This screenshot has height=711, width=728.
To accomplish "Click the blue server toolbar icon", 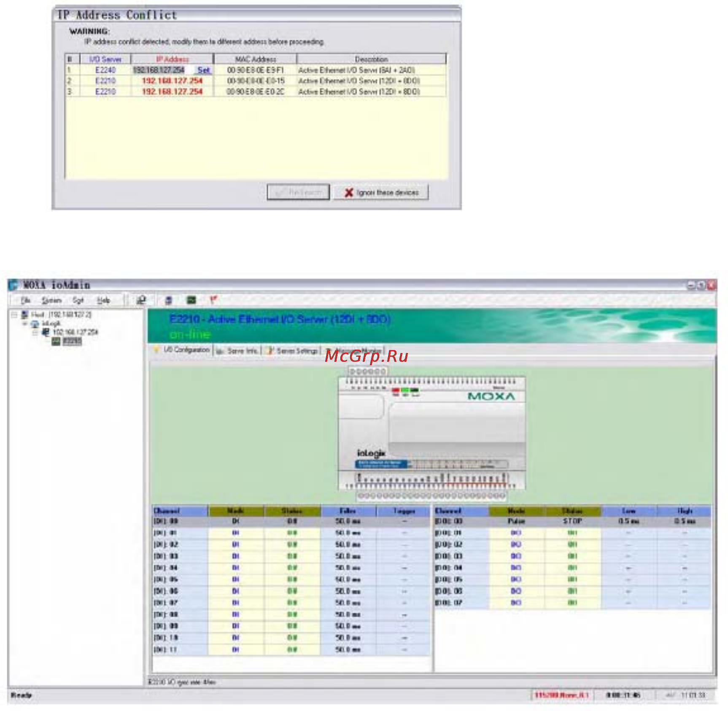I will (169, 300).
